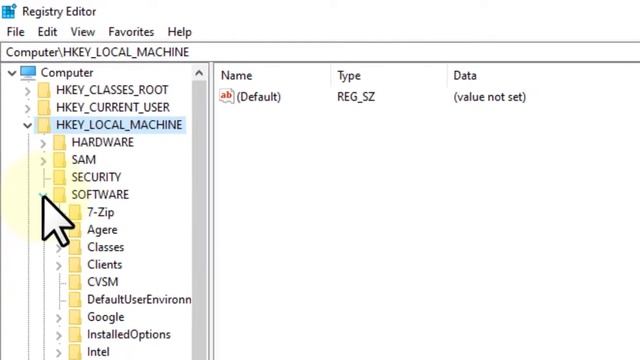This screenshot has width=640, height=360.
Task: Select the Computer tree label
Action: click(x=67, y=73)
